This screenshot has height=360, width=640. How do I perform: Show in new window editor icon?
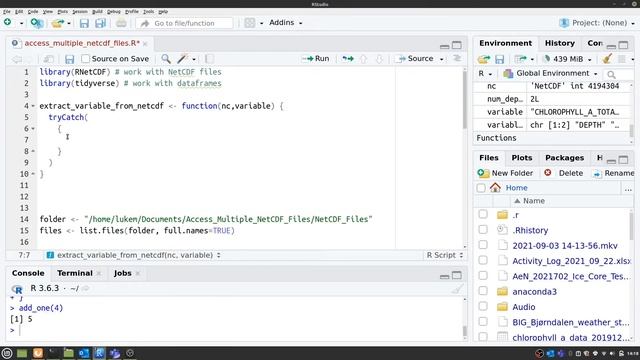point(49,59)
